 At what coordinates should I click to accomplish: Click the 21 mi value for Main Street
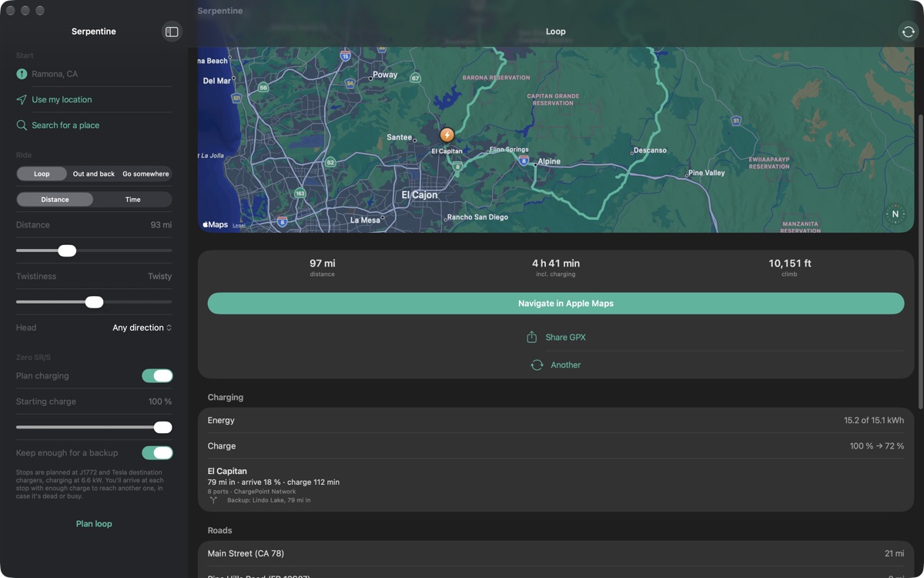coord(895,553)
